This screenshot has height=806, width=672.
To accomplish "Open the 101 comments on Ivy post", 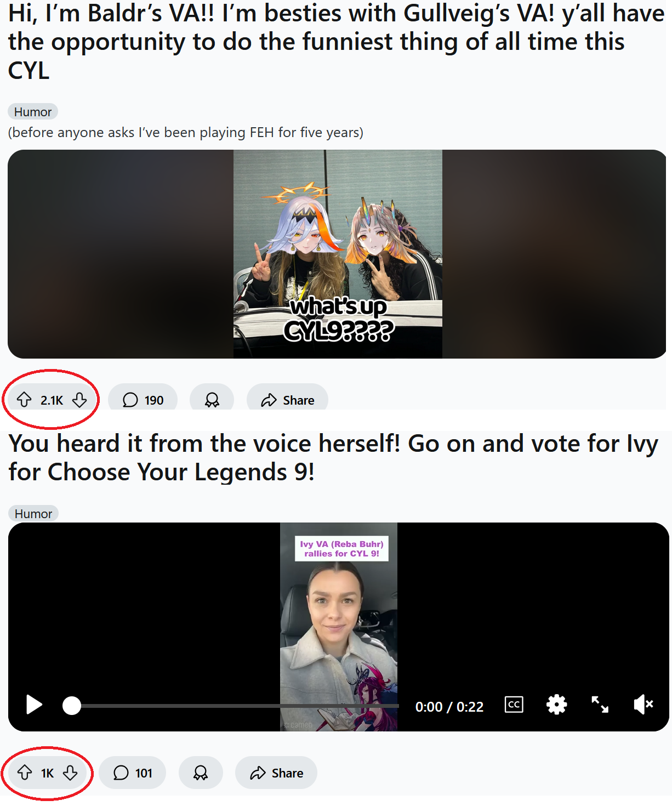I will coord(133,773).
